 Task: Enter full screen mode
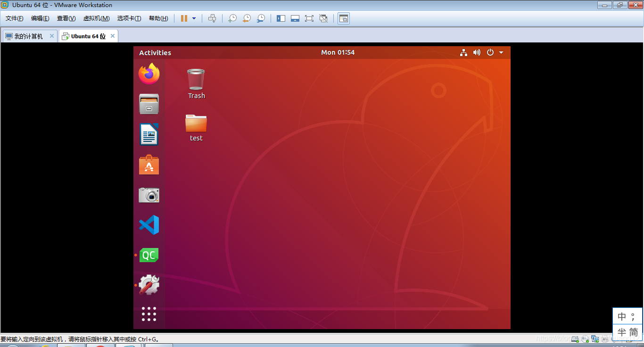coord(309,18)
